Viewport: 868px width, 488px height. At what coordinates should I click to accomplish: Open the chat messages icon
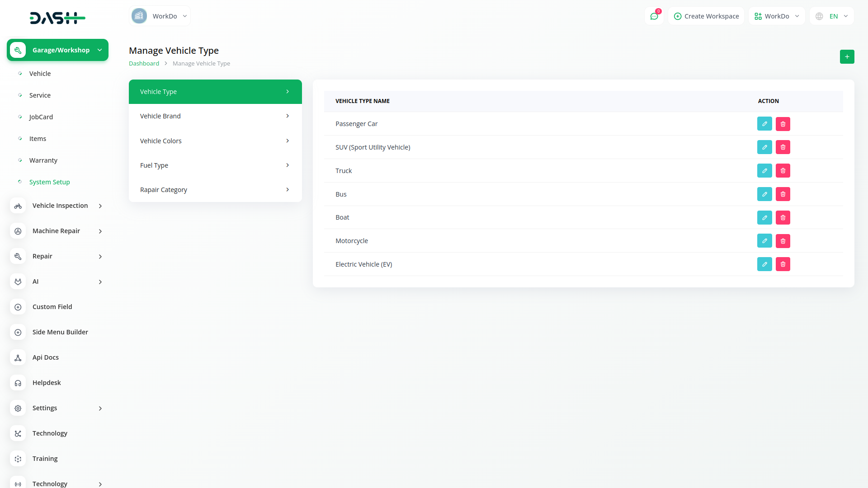coord(654,16)
